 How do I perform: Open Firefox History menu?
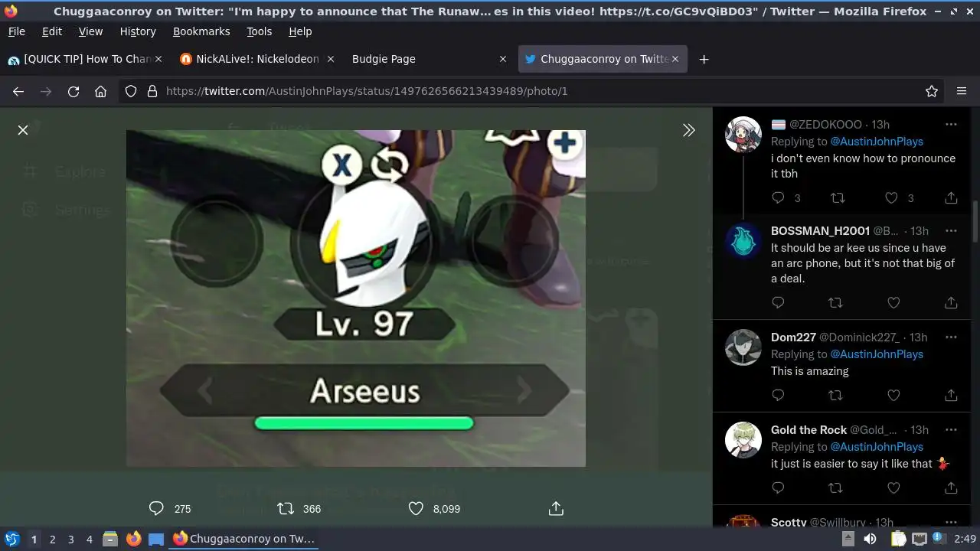pos(138,31)
